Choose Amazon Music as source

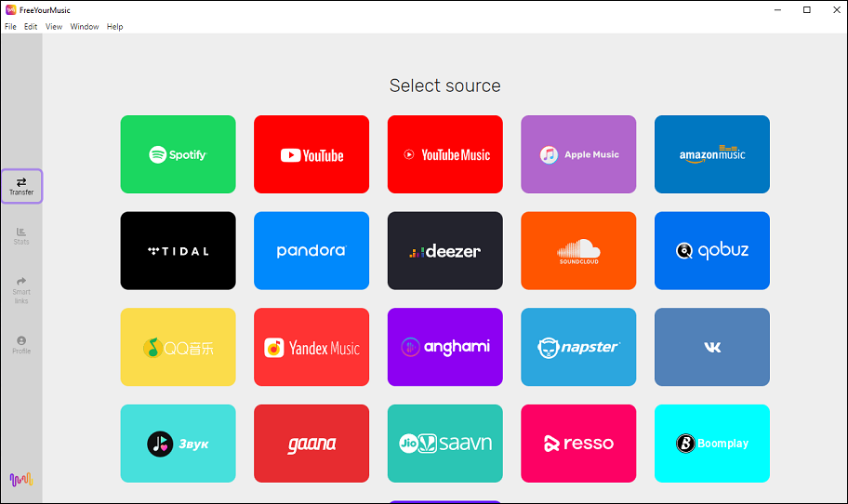pyautogui.click(x=712, y=154)
